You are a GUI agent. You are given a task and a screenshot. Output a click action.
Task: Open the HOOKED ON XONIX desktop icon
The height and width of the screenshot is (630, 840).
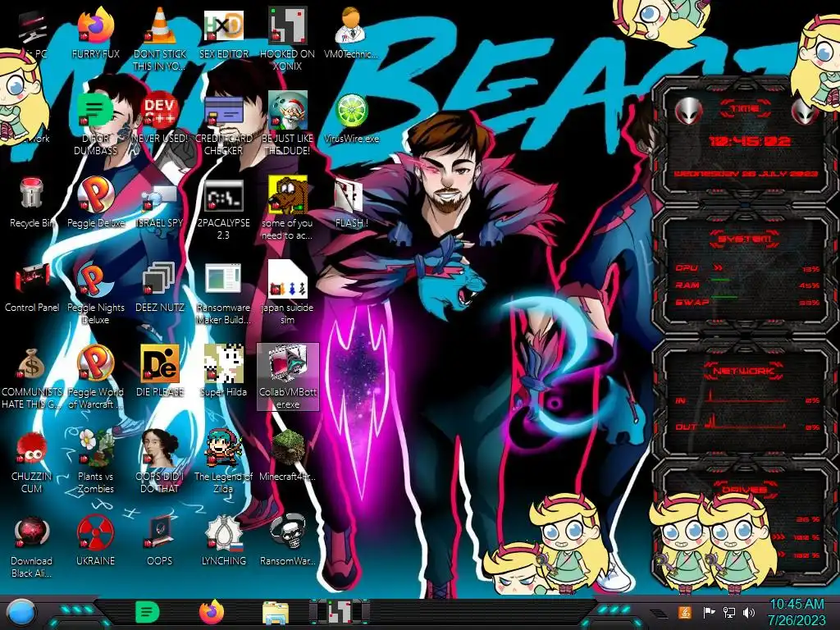(x=288, y=39)
